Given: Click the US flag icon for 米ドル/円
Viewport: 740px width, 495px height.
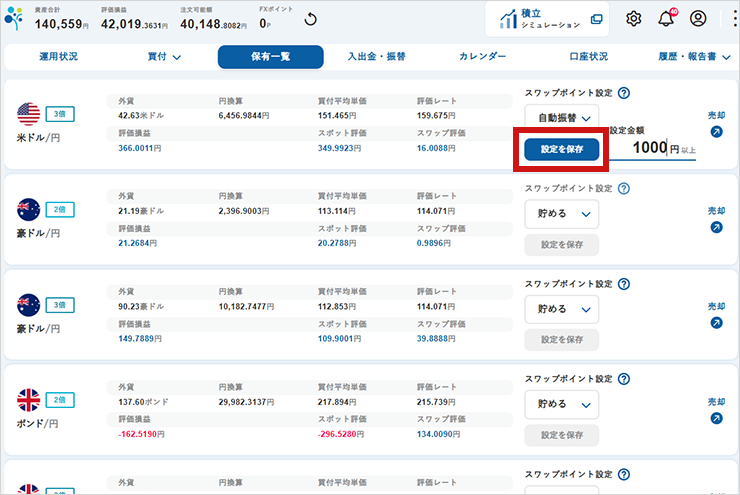Looking at the screenshot, I should pos(28,114).
